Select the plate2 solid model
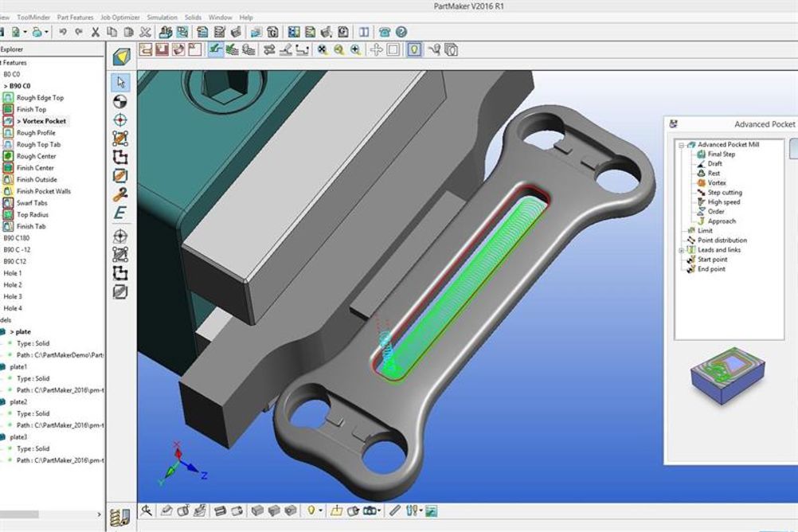This screenshot has height=532, width=798. coord(18,402)
